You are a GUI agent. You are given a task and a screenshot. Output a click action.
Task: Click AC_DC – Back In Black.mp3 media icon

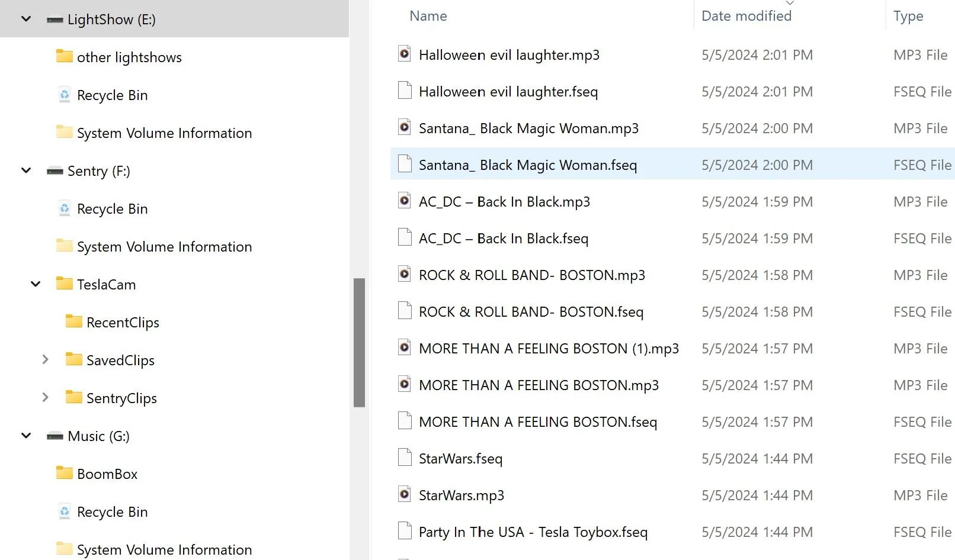tap(405, 201)
